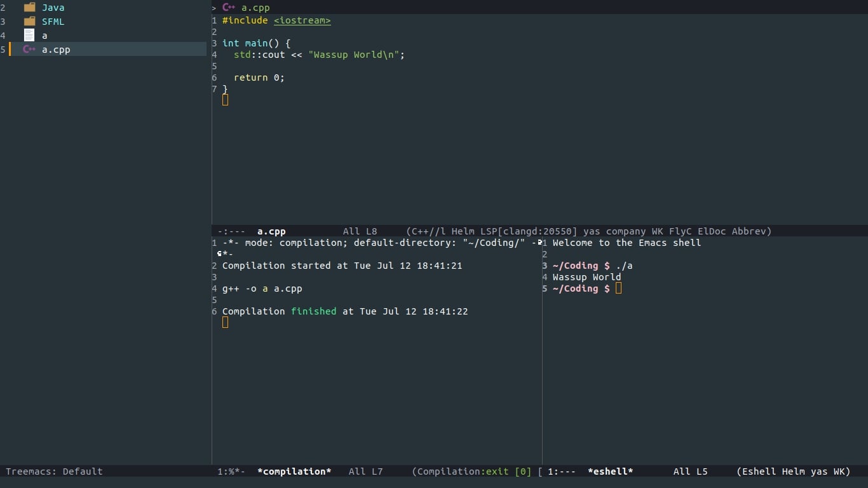This screenshot has width=868, height=488.
Task: Click 'g++ -o a a.cpp' command line
Action: (262, 288)
